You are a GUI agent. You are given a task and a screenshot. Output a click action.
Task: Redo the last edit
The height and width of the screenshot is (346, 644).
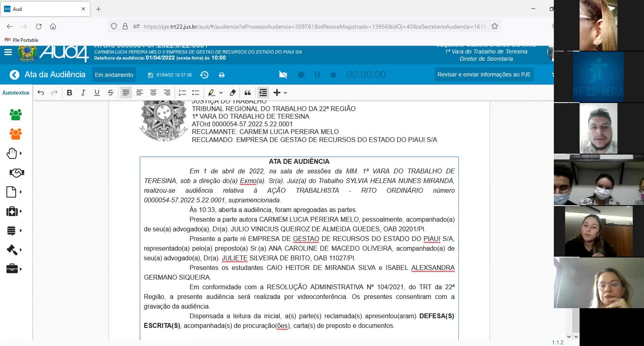pos(54,93)
